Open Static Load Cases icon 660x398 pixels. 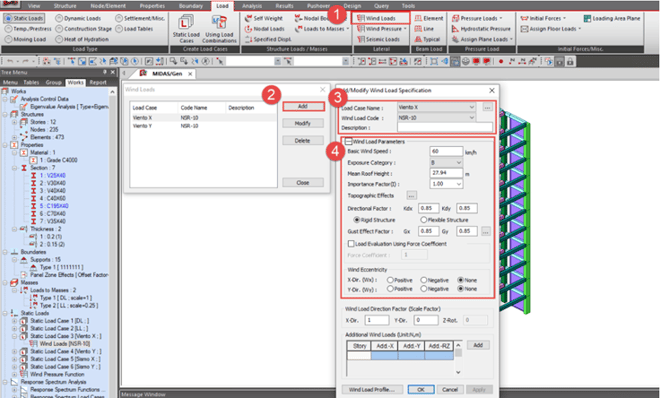[x=186, y=29]
